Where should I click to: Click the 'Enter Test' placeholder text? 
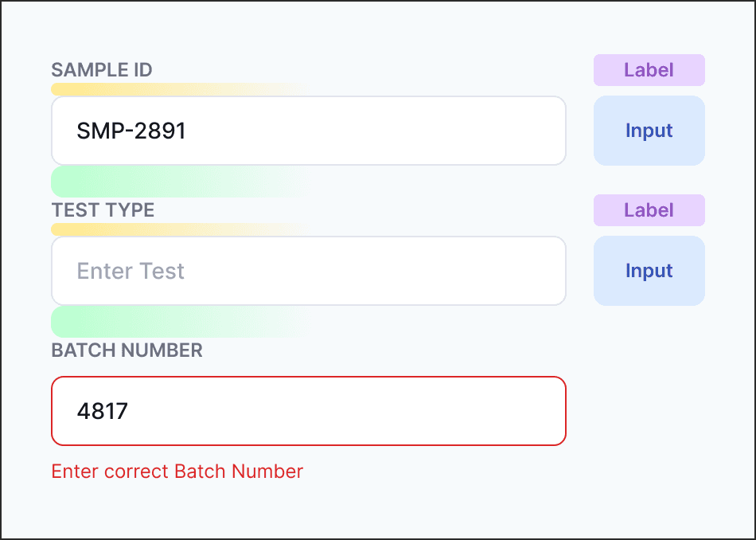(x=131, y=271)
